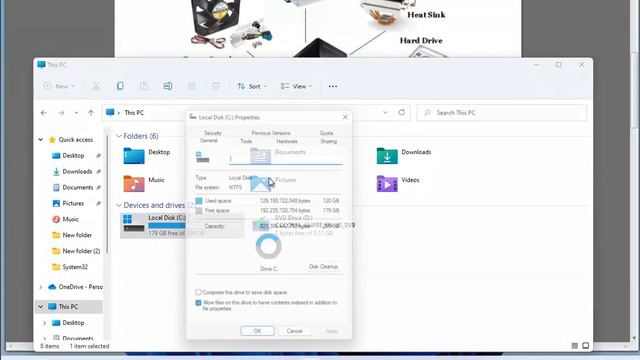The image size is (640, 360).
Task: Click the Disk Cleanup button
Action: click(x=323, y=267)
